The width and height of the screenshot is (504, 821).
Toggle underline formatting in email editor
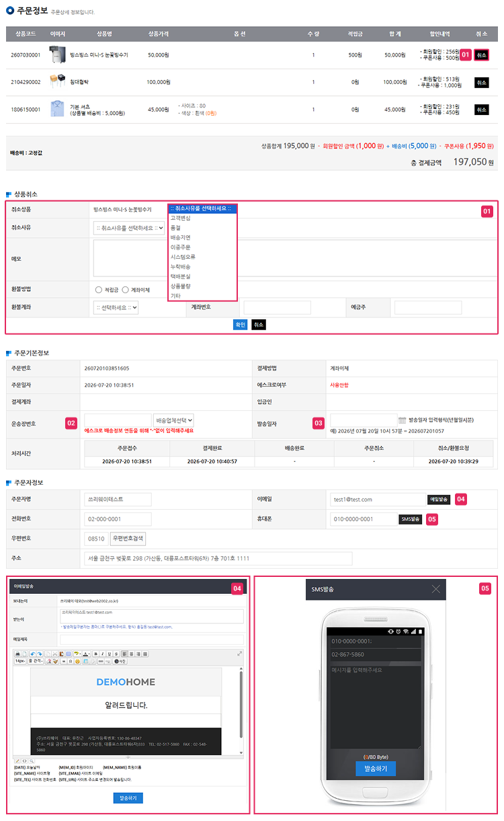pyautogui.click(x=109, y=654)
